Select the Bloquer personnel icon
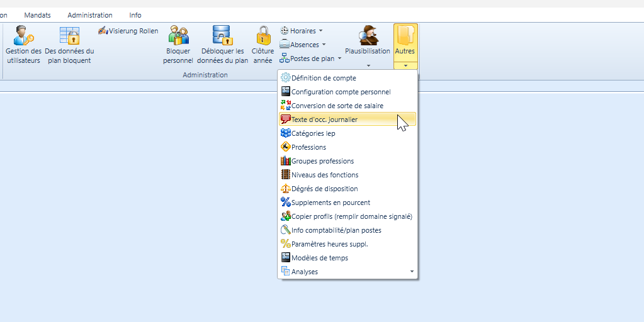Screen dimensions: 644x322 coord(178,35)
